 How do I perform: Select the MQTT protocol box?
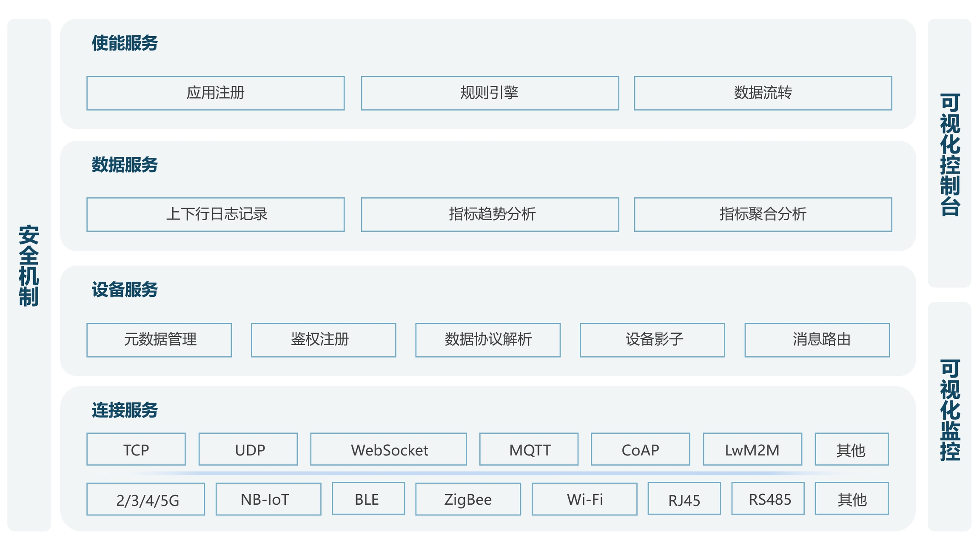coord(529,449)
